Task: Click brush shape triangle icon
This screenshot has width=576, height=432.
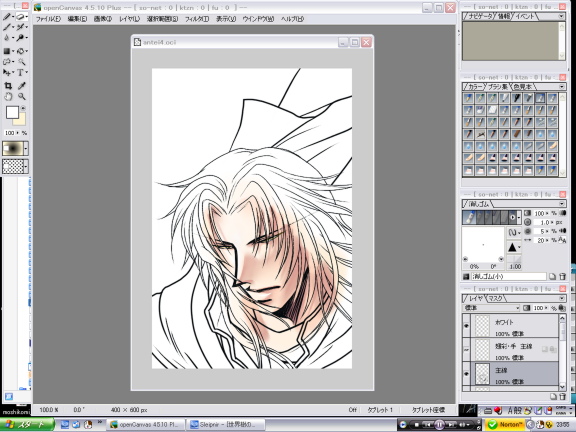Action: coord(512,247)
